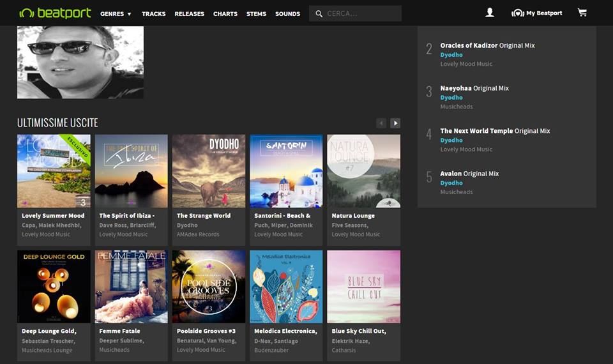The height and width of the screenshot is (364, 613).
Task: Open The Strange World cover art
Action: 209,171
